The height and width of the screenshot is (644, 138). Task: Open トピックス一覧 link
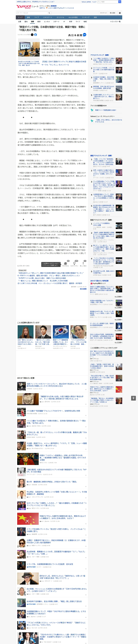point(115,21)
